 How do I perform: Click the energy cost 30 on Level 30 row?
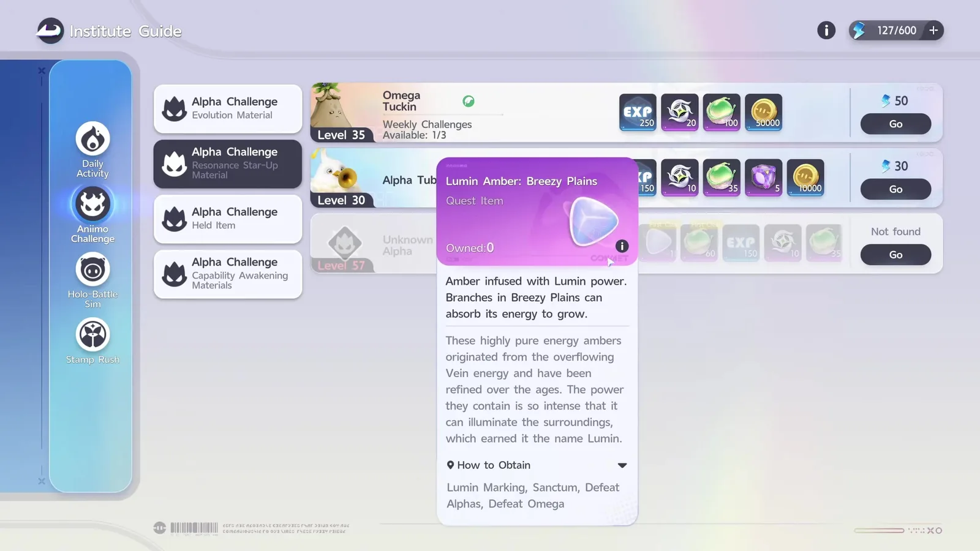(895, 166)
